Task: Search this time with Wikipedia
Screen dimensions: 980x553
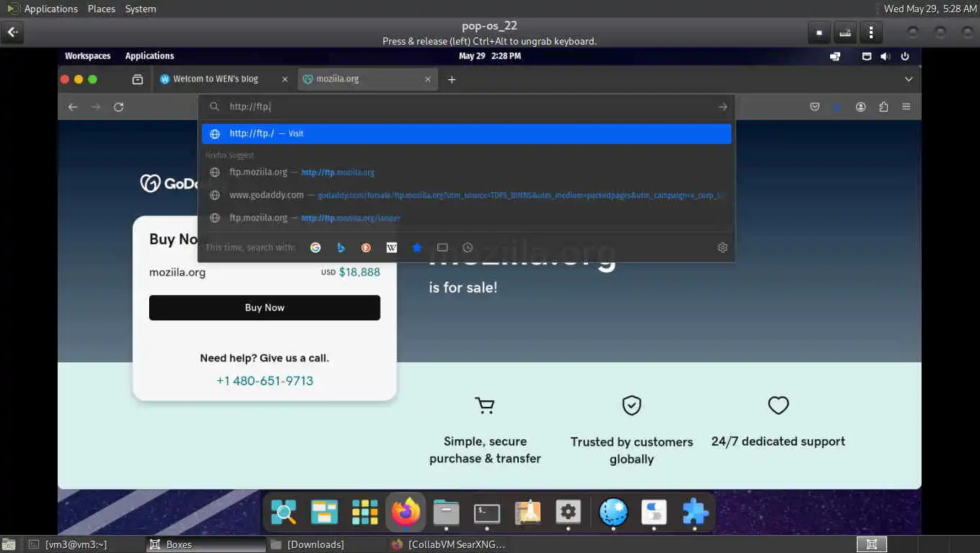Action: click(391, 247)
